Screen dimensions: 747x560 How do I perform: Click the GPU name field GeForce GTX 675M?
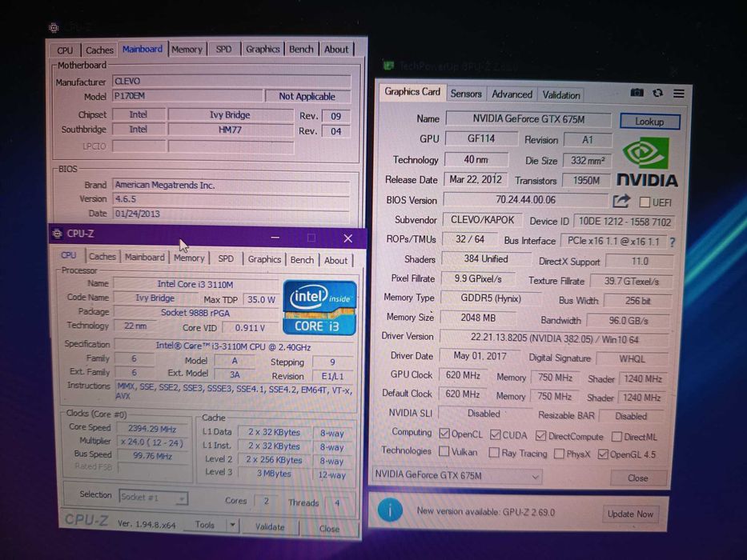(x=528, y=119)
